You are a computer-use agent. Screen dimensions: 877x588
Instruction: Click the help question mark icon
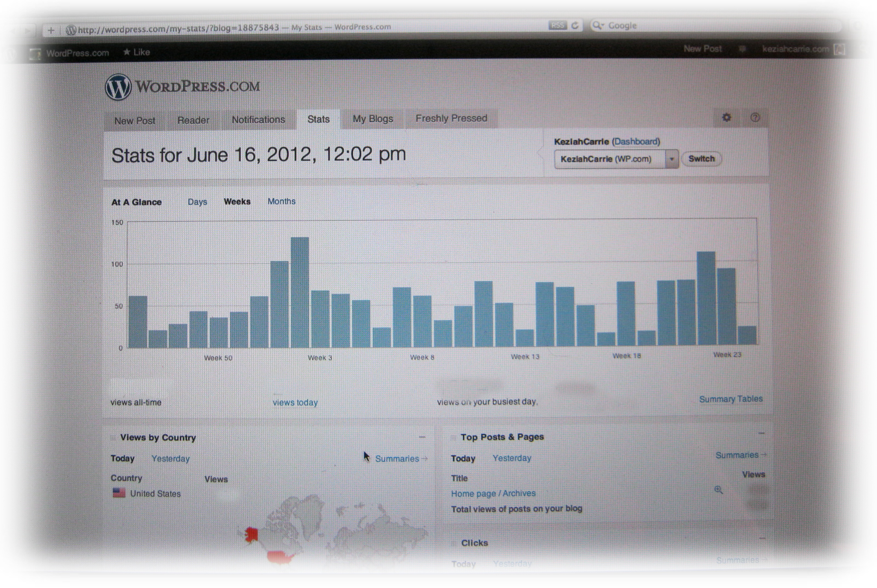pos(755,118)
